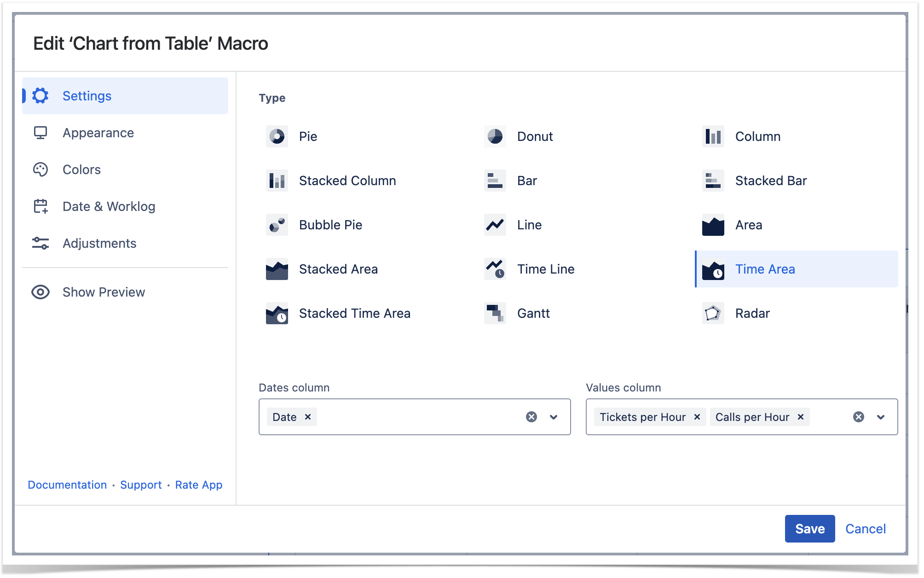Switch to the Colors section
Screen dimensions: 924x578
point(81,169)
